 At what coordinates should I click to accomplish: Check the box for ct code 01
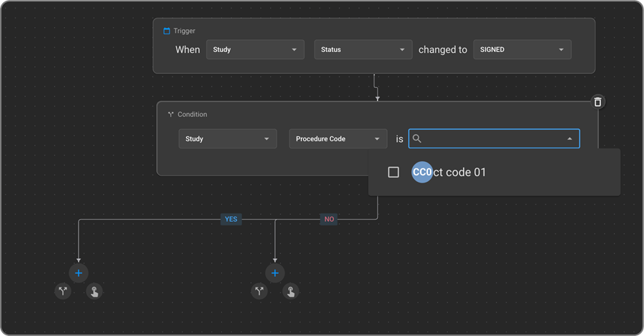tap(393, 172)
